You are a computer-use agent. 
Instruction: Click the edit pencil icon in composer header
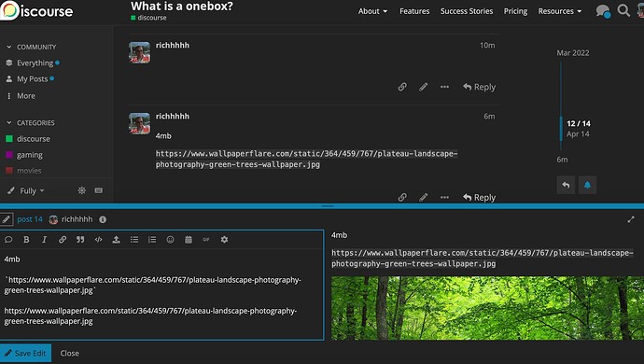pyautogui.click(x=7, y=219)
